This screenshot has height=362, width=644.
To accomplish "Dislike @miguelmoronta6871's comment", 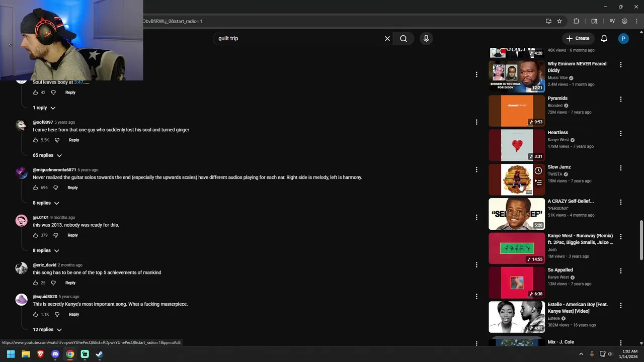I will pyautogui.click(x=56, y=188).
